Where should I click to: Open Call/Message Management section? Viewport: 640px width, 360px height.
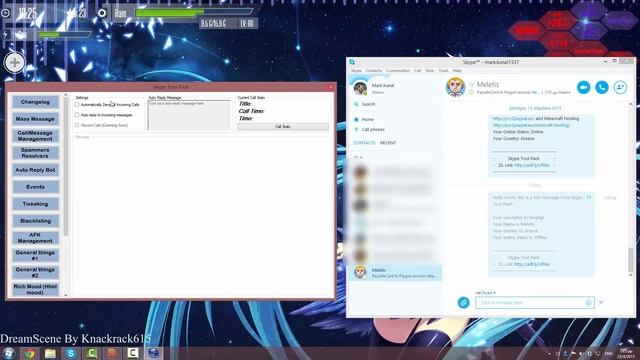click(36, 136)
